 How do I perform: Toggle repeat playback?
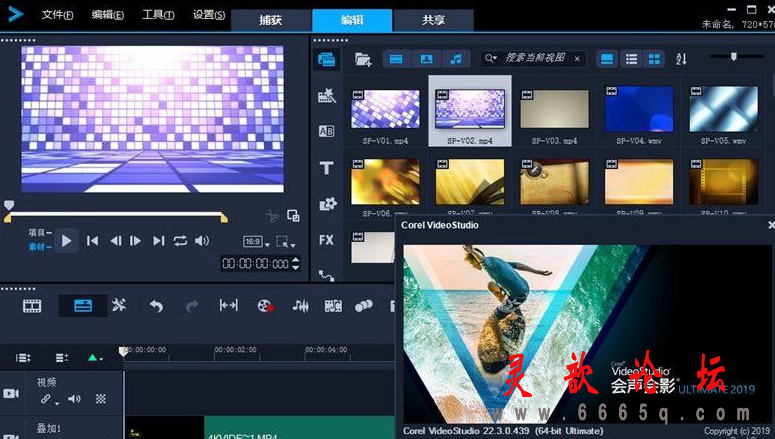(180, 241)
